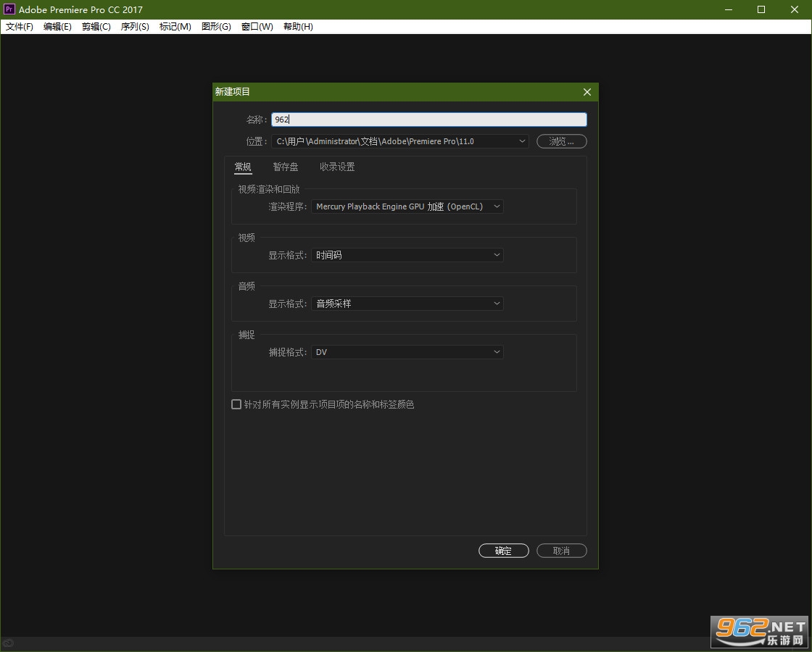Viewport: 812px width, 652px height.
Task: Click the Creative Cloud icon in status bar
Action: 8,644
